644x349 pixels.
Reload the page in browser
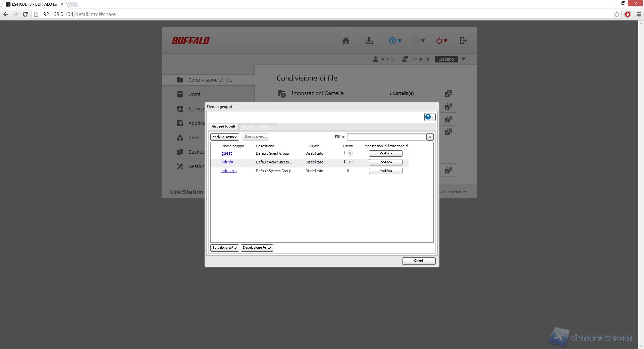(x=25, y=14)
